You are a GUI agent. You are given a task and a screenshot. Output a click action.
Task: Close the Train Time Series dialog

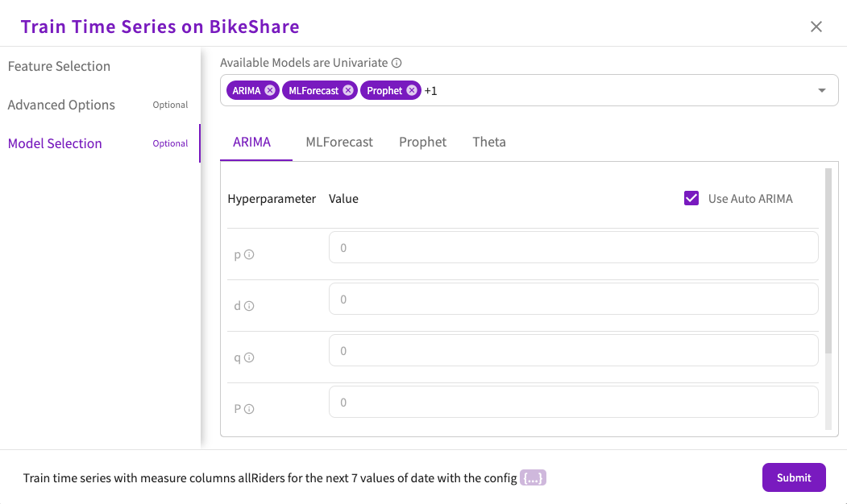816,27
